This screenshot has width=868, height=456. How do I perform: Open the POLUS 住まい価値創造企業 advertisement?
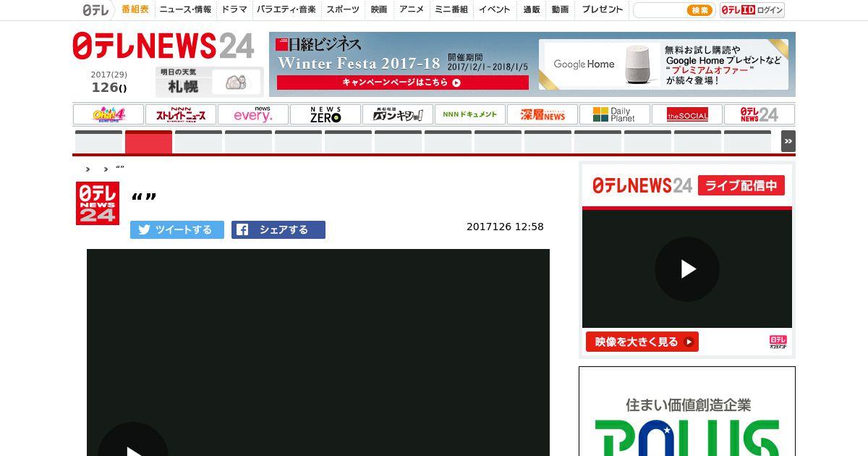[687, 411]
